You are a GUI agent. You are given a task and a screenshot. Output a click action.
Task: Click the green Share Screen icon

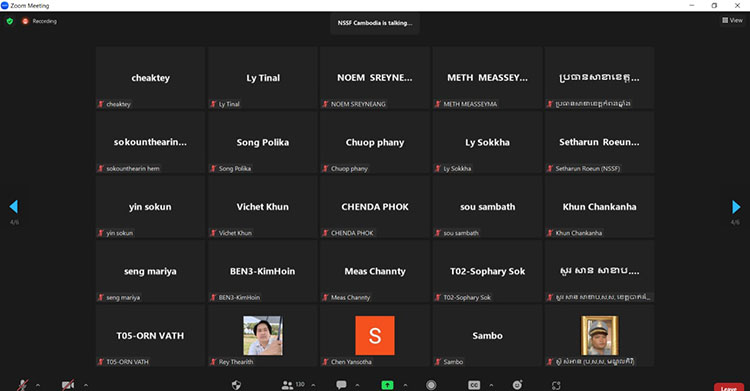click(x=387, y=385)
